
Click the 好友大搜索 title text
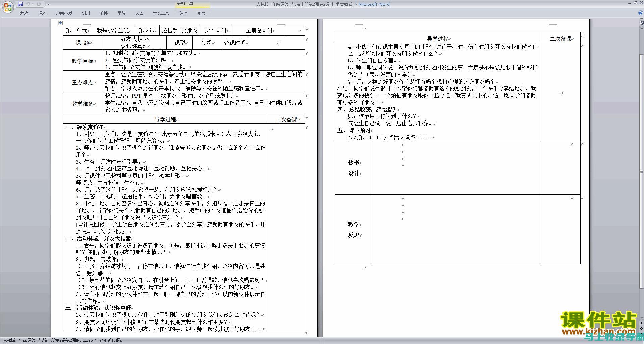point(134,39)
